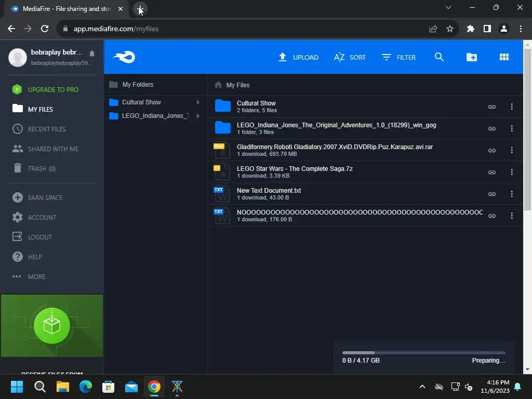Screen dimensions: 532x399
Task: Click the address bar URL
Action: point(116,29)
